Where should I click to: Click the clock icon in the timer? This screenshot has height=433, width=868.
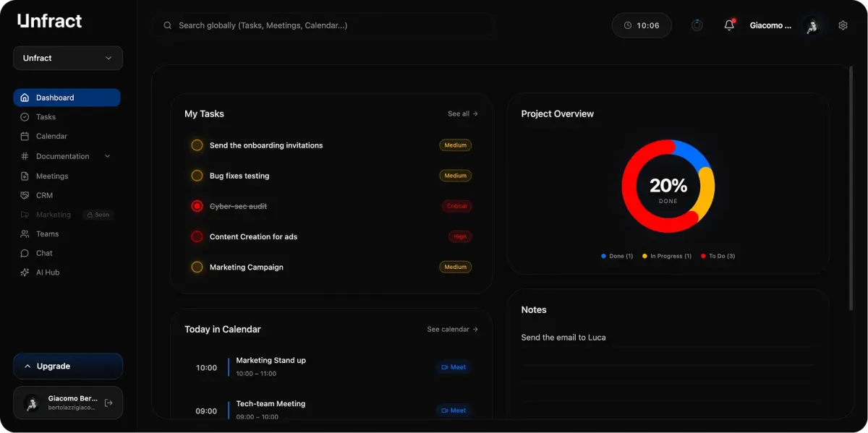point(628,25)
